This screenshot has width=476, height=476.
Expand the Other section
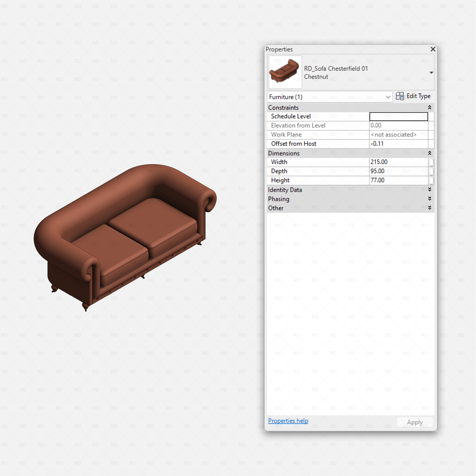430,208
